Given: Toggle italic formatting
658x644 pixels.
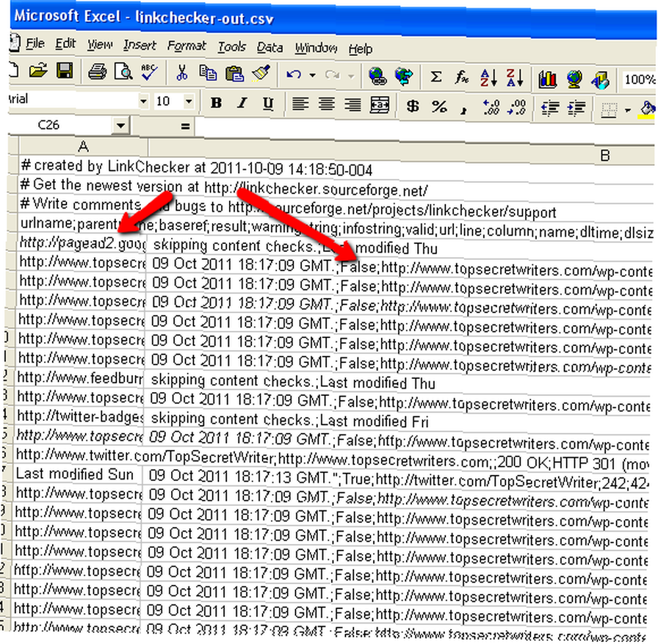Looking at the screenshot, I should [x=242, y=103].
